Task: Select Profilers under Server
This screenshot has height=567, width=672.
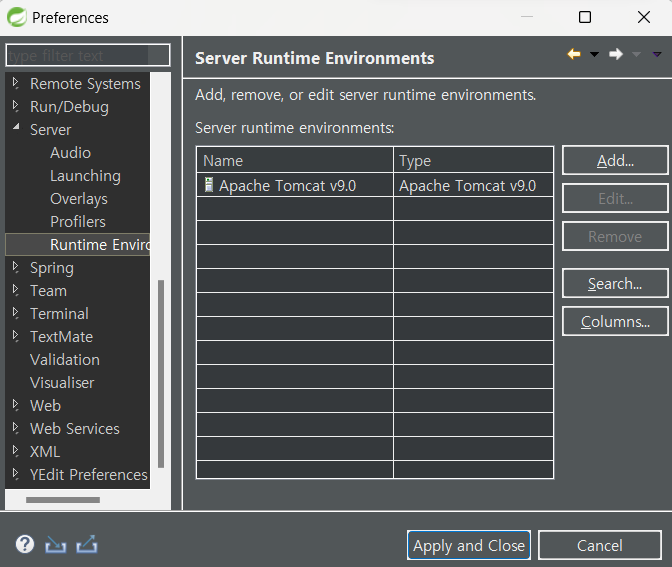Action: click(x=78, y=222)
